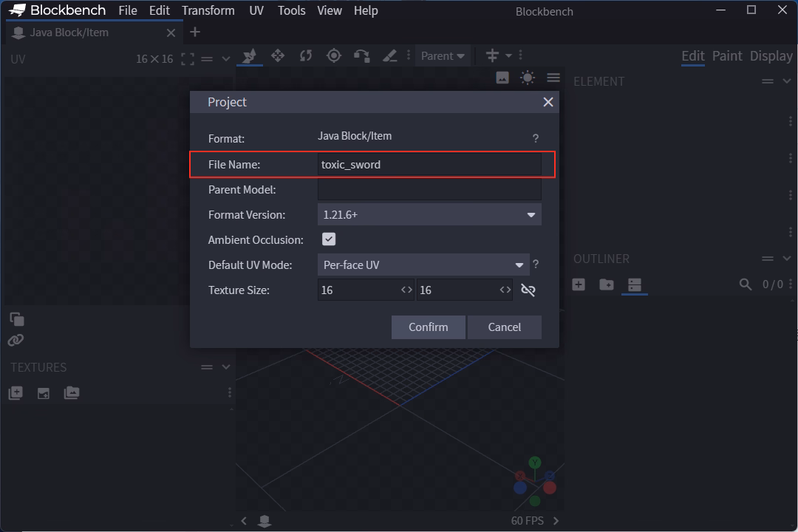Screen dimensions: 798x532
Task: Click the texture height slider arrows
Action: [505, 290]
